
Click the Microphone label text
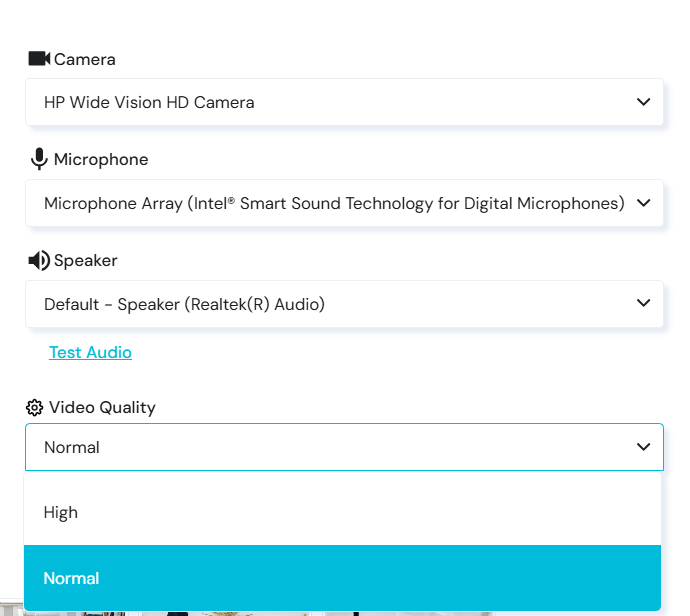(x=101, y=159)
